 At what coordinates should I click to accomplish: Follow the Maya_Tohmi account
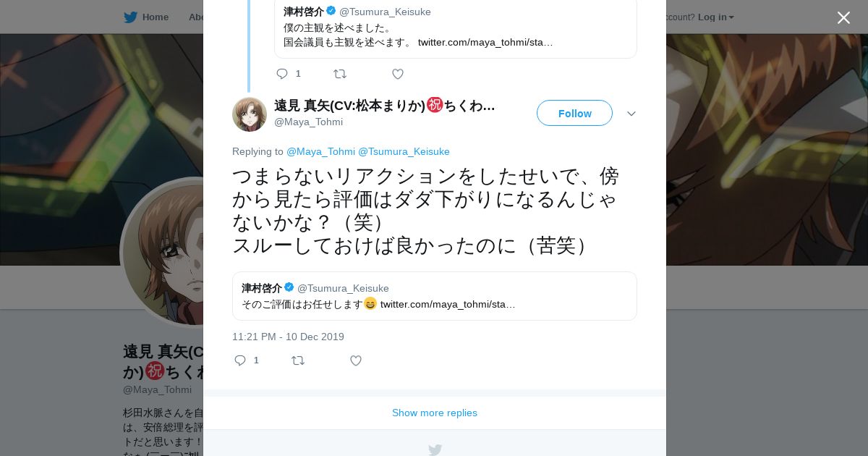[x=574, y=113]
